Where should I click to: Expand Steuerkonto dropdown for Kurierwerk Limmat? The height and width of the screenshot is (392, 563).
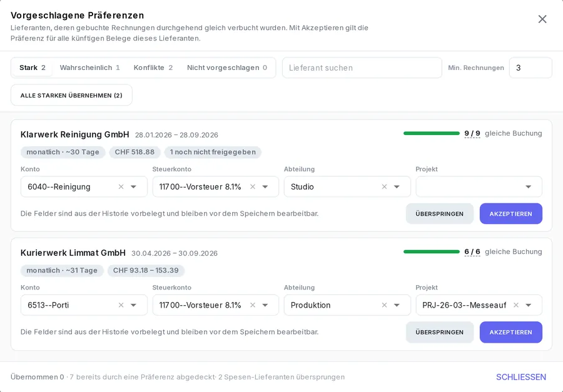tap(265, 305)
